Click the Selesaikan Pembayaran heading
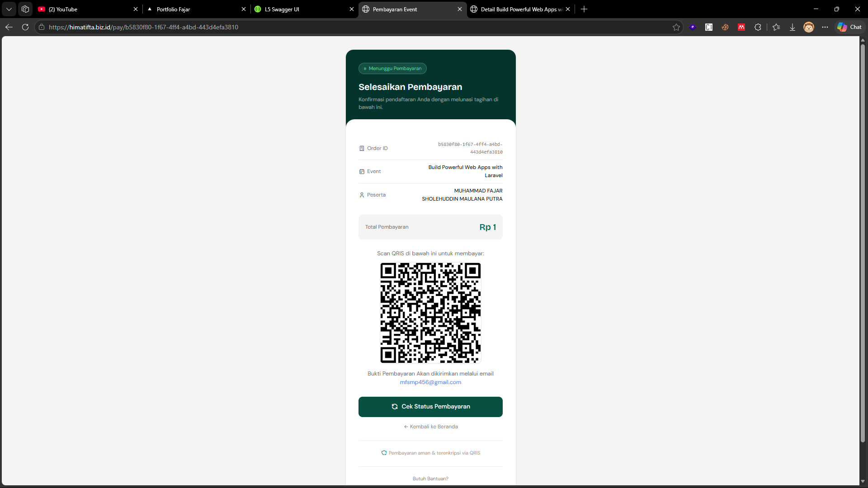868x488 pixels. (410, 87)
